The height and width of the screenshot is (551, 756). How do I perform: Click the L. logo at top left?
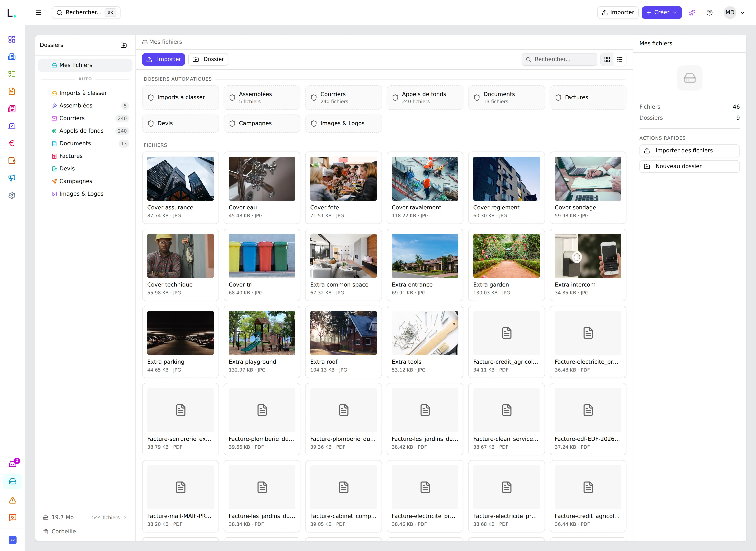point(11,13)
